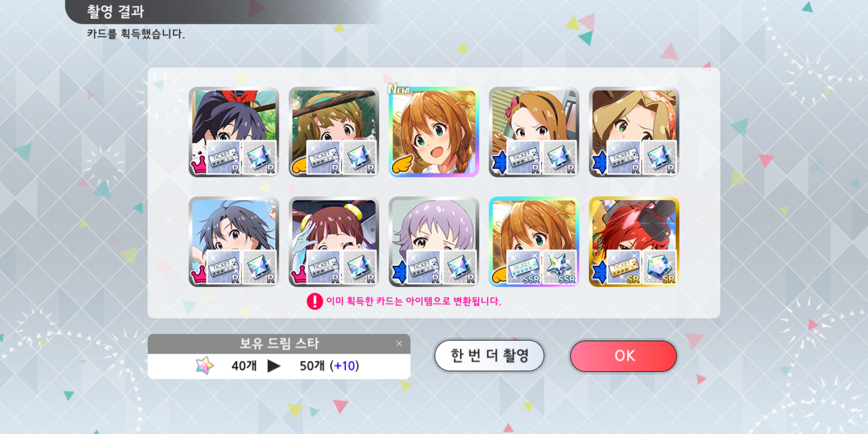Image resolution: width=868 pixels, height=434 pixels.
Task: Click the red OK button
Action: click(623, 356)
